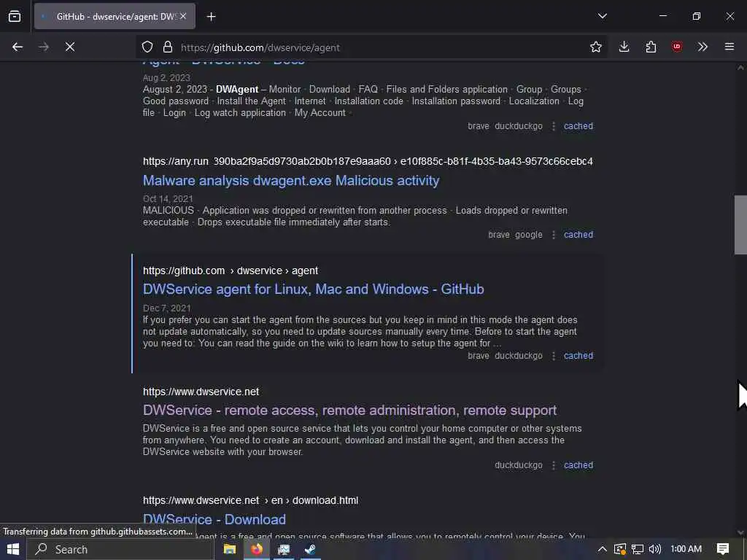747x560 pixels.
Task: Open the notification action center
Action: coord(723,549)
